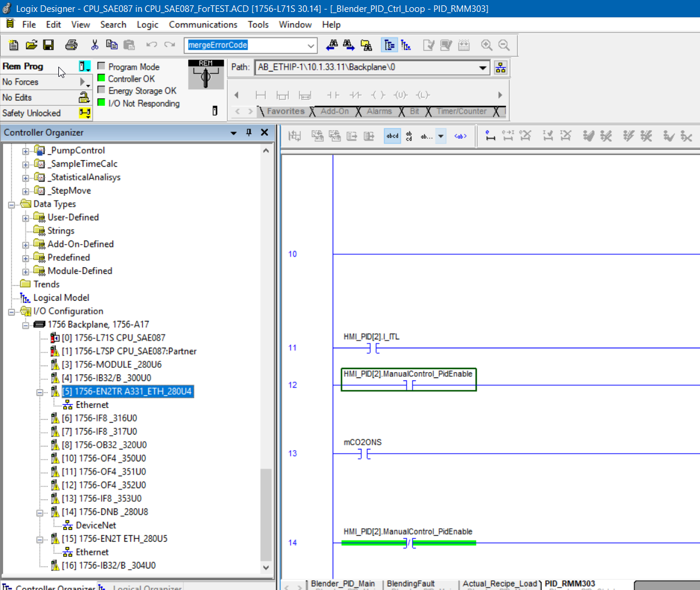Screen dimensions: 700x590
Task: Click the Print icon
Action: 71,45
